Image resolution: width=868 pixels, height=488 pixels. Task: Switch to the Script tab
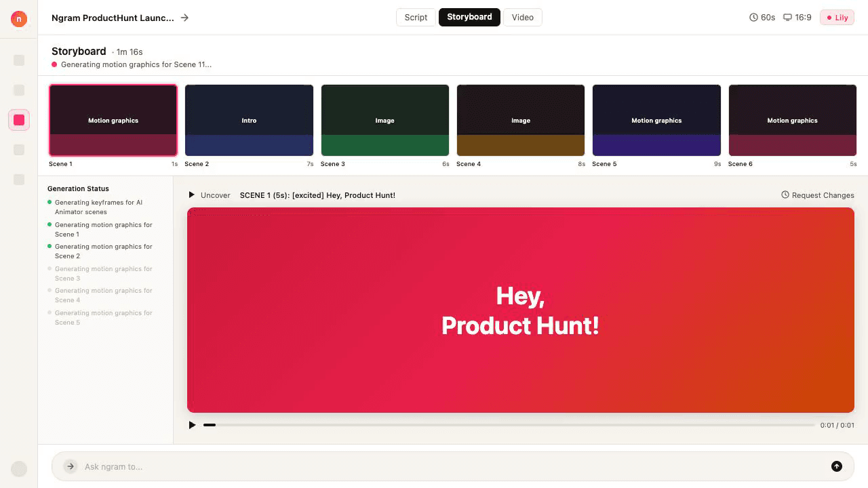416,18
